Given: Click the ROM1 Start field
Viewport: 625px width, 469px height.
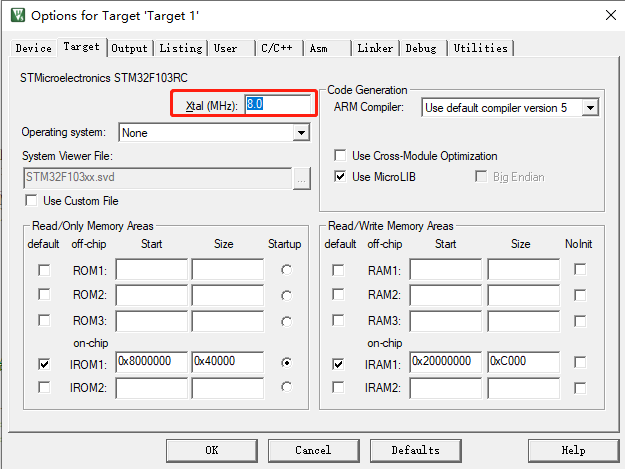Looking at the screenshot, I should point(151,270).
